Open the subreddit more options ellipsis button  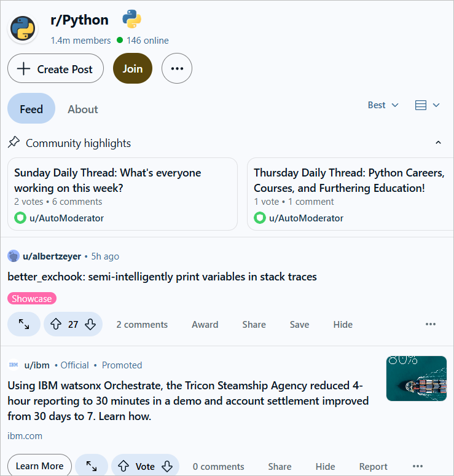click(x=177, y=68)
